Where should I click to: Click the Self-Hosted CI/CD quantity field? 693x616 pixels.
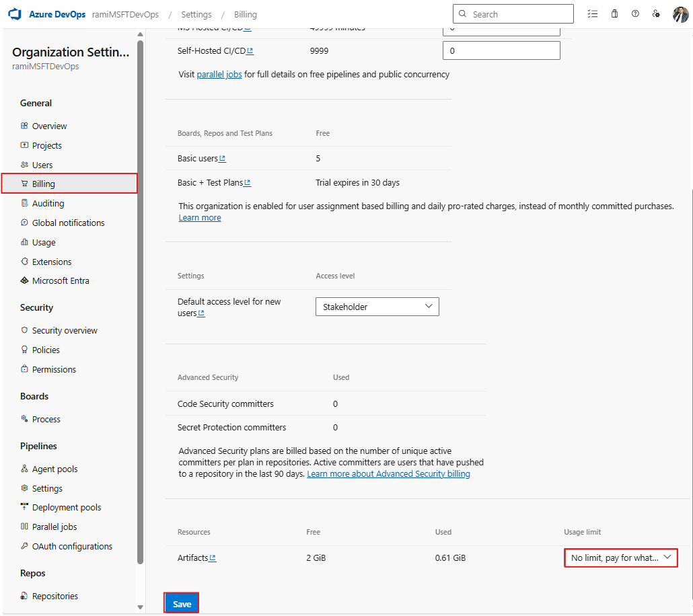pyautogui.click(x=501, y=51)
